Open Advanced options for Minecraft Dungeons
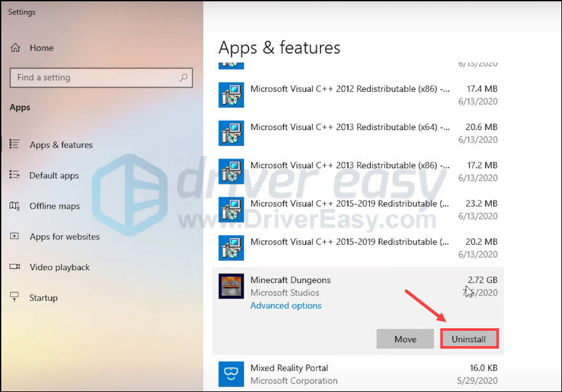The height and width of the screenshot is (392, 562). coord(285,305)
